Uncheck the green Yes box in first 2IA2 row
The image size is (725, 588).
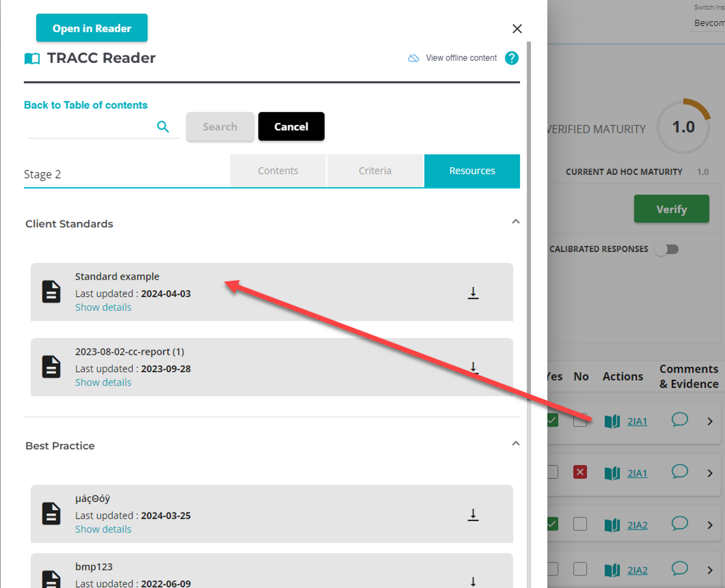click(x=552, y=524)
